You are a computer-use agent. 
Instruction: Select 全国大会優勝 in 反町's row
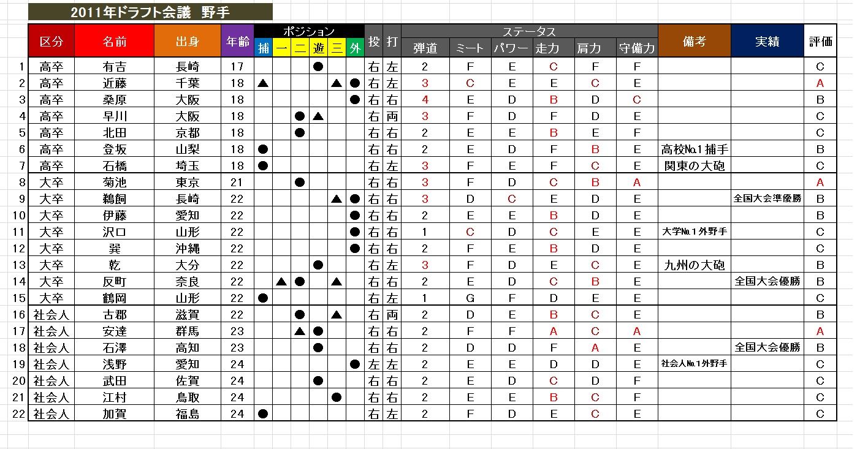tap(767, 282)
